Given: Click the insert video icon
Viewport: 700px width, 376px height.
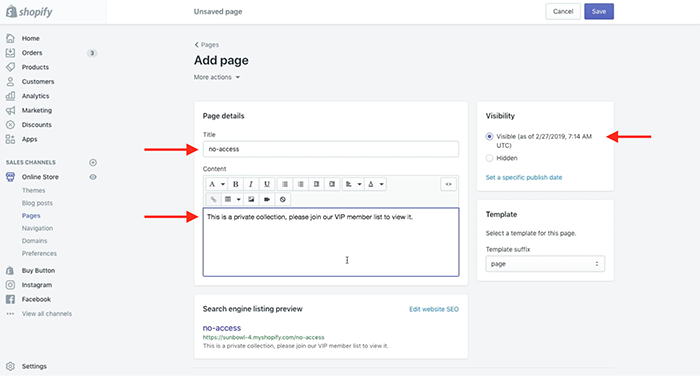Looking at the screenshot, I should [x=267, y=199].
